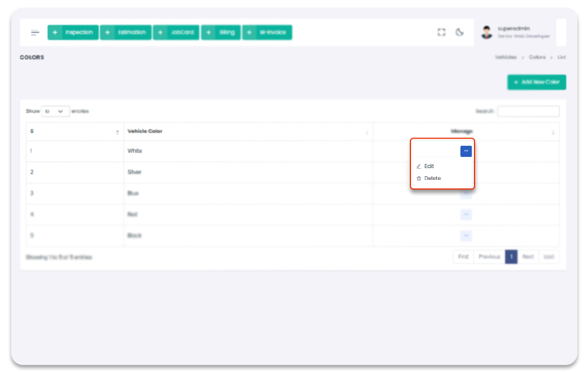Choose Delete from the row action menu
588x372 pixels.
click(x=432, y=178)
